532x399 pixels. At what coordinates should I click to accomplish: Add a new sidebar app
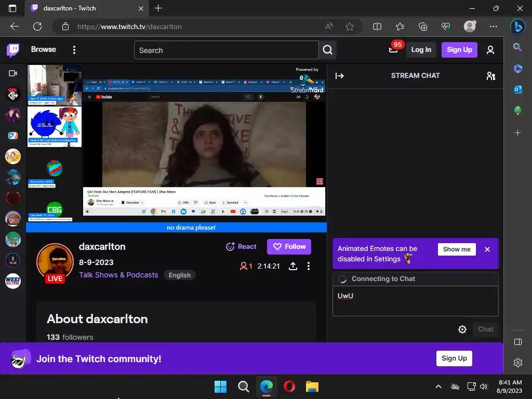pyautogui.click(x=517, y=132)
